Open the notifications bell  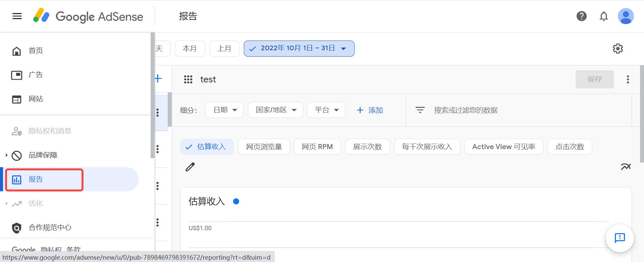(603, 16)
